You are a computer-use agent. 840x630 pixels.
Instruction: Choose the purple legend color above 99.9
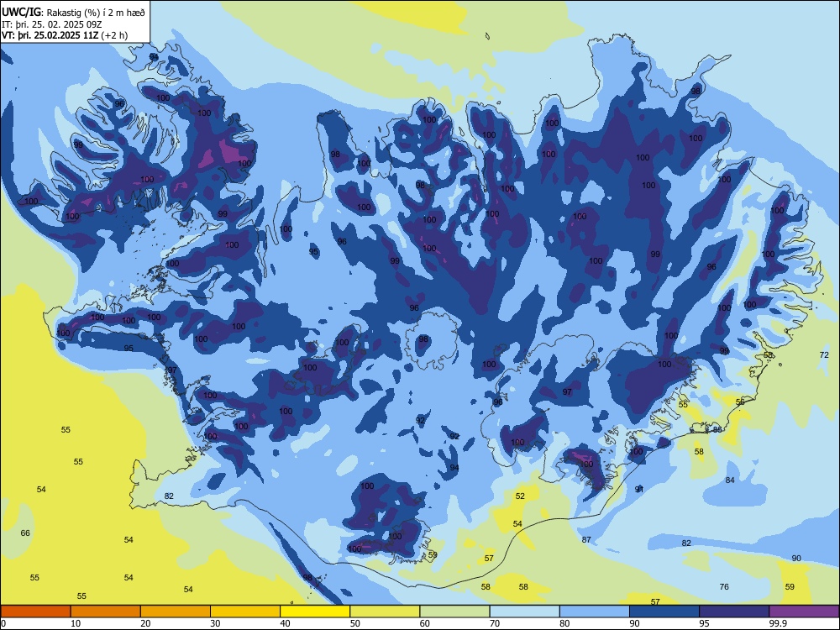pyautogui.click(x=804, y=612)
